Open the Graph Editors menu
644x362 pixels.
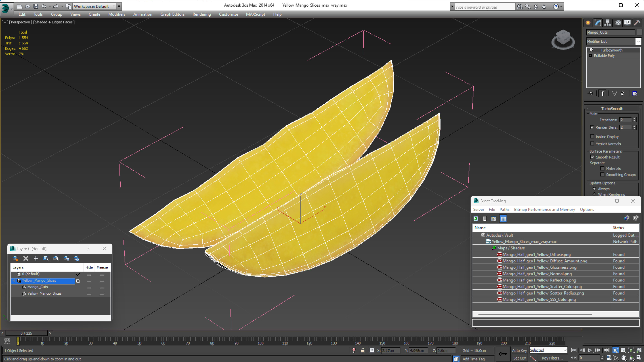pos(172,14)
